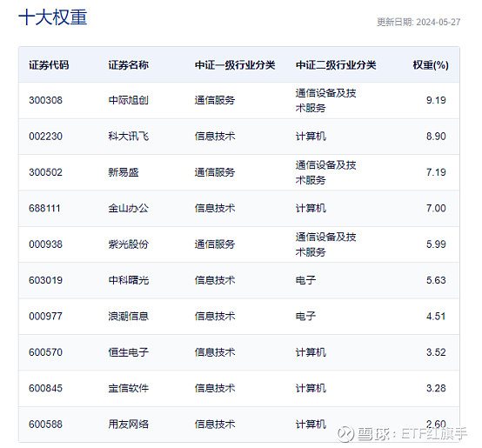Click stock code 600845
This screenshot has width=482, height=448.
(x=45, y=388)
